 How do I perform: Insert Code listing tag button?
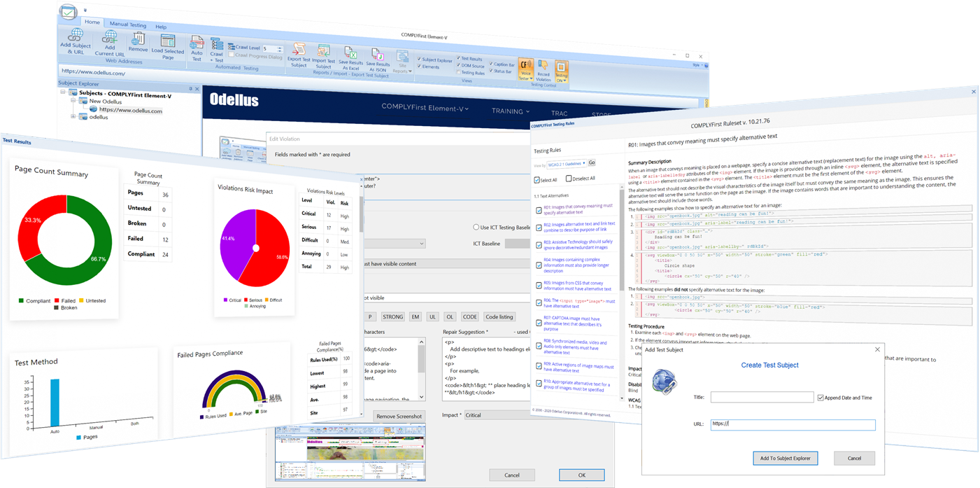499,316
